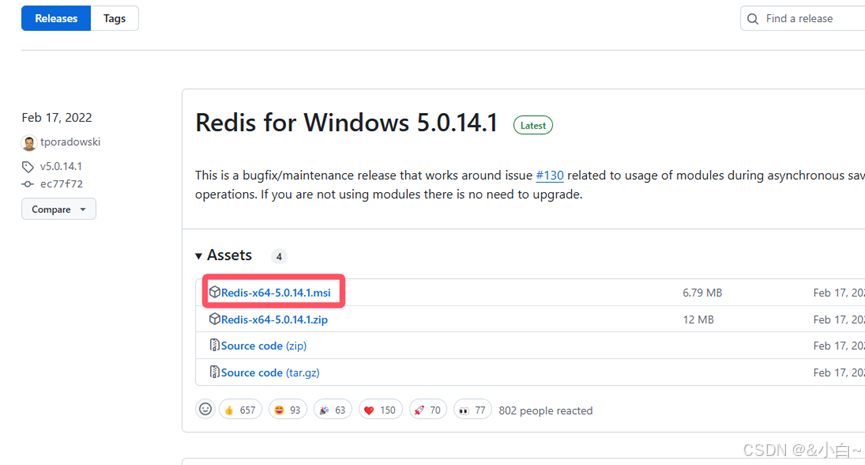The width and height of the screenshot is (865, 465).
Task: Toggle the hooray reaction 63
Action: pyautogui.click(x=333, y=410)
